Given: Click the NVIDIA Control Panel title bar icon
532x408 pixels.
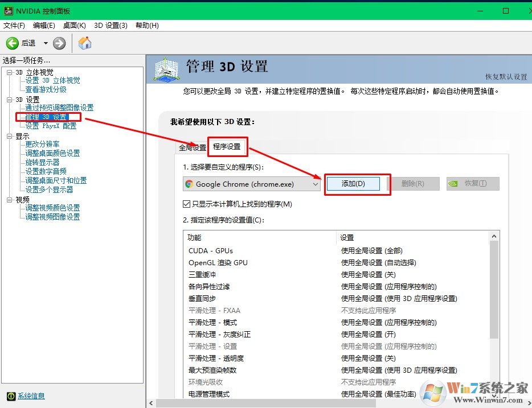Looking at the screenshot, I should point(8,11).
